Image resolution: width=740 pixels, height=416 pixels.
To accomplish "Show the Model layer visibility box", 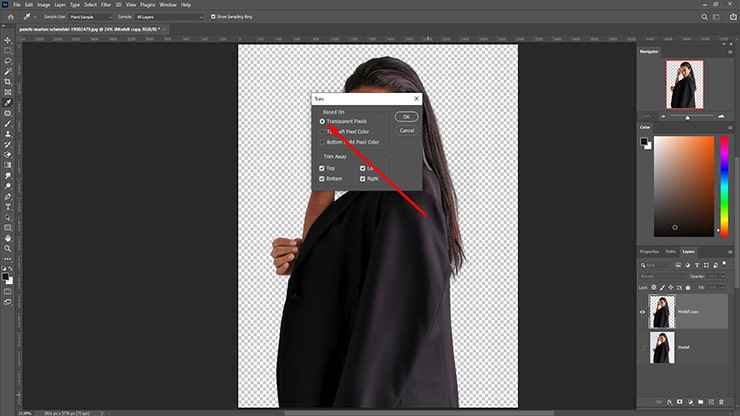I will click(642, 348).
